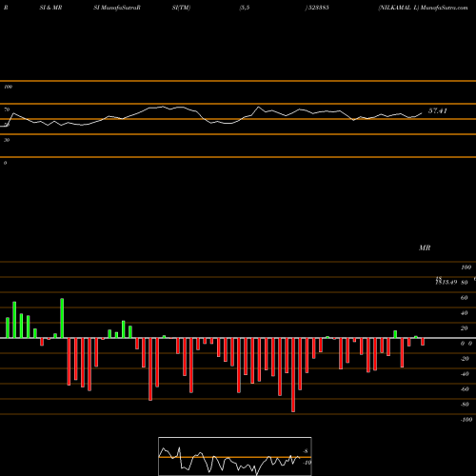476x476 pixels.
Task: Click the -80 label on the MRSI axis
Action: [465, 405]
